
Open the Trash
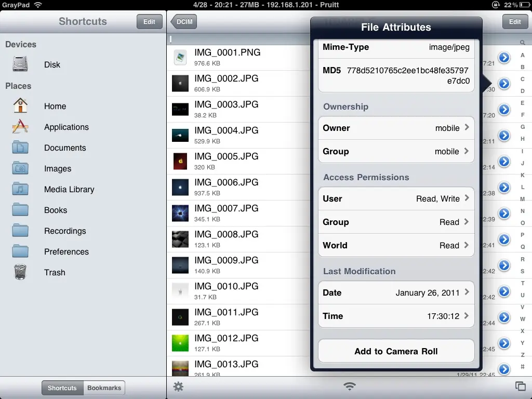[x=55, y=272]
